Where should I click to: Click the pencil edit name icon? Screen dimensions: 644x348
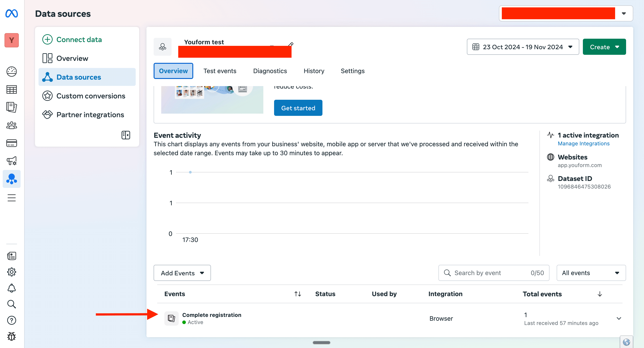pos(290,45)
